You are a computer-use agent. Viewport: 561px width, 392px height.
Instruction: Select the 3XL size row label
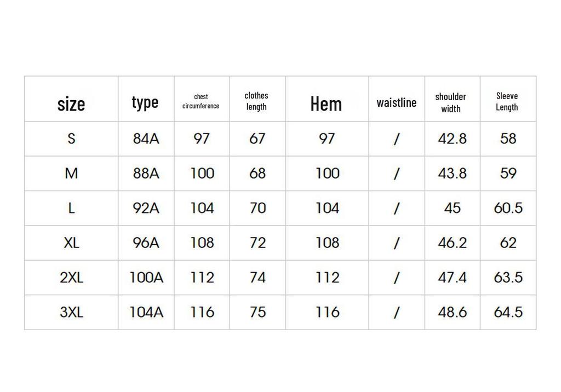point(72,312)
